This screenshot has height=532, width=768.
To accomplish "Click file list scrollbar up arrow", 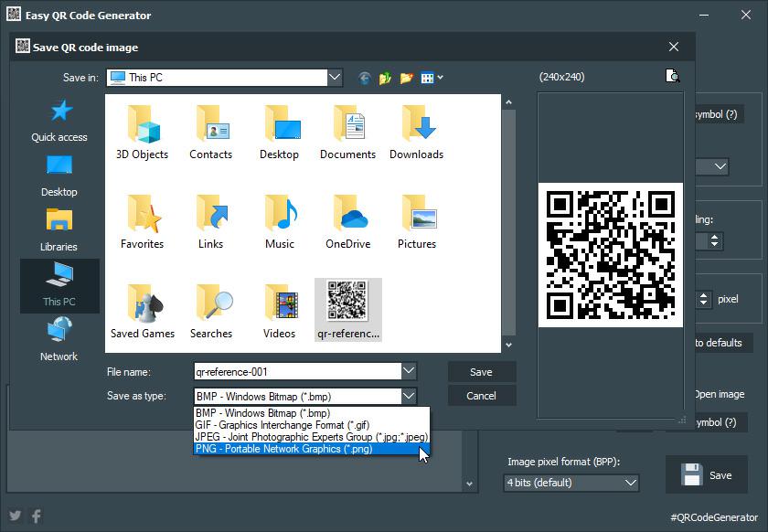I will coord(509,102).
